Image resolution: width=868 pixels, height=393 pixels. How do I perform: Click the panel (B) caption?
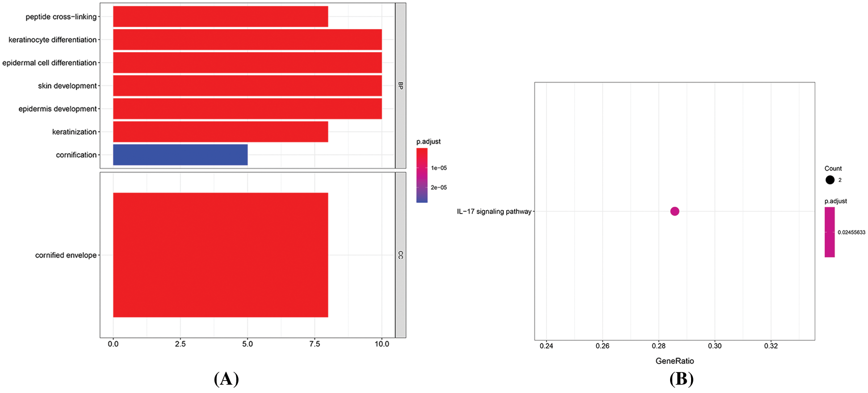681,379
